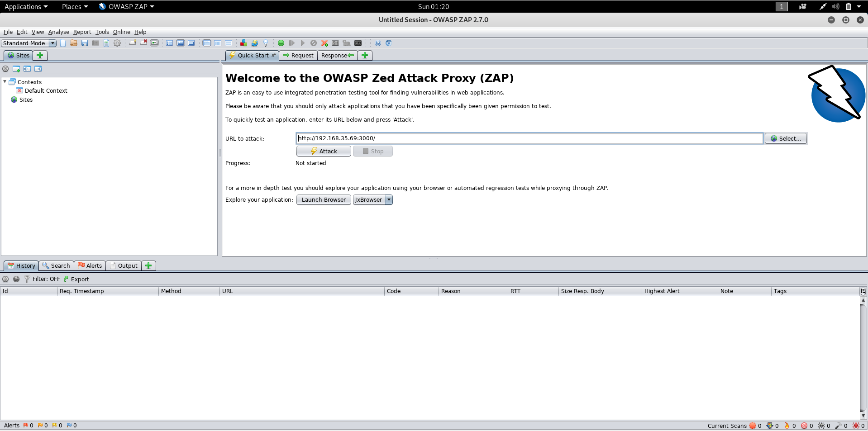
Task: Toggle link with Sites selection globe icon
Action: pos(16,279)
